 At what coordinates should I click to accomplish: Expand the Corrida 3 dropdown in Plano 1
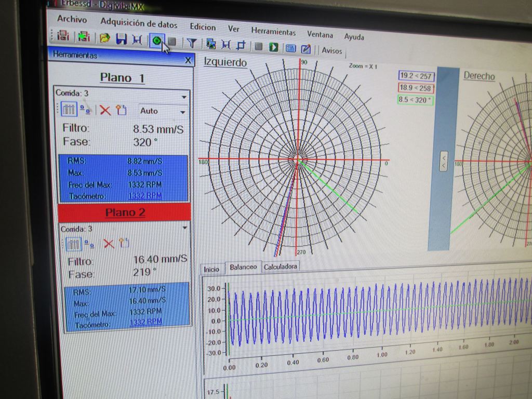tap(184, 97)
